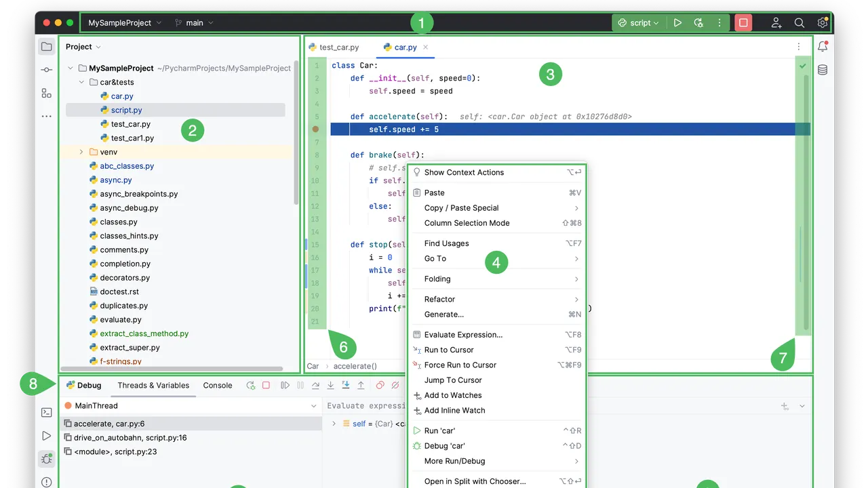Screen dimensions: 868x488
Task: Expand the watch options chevron in the Variables pane
Action: tap(802, 406)
